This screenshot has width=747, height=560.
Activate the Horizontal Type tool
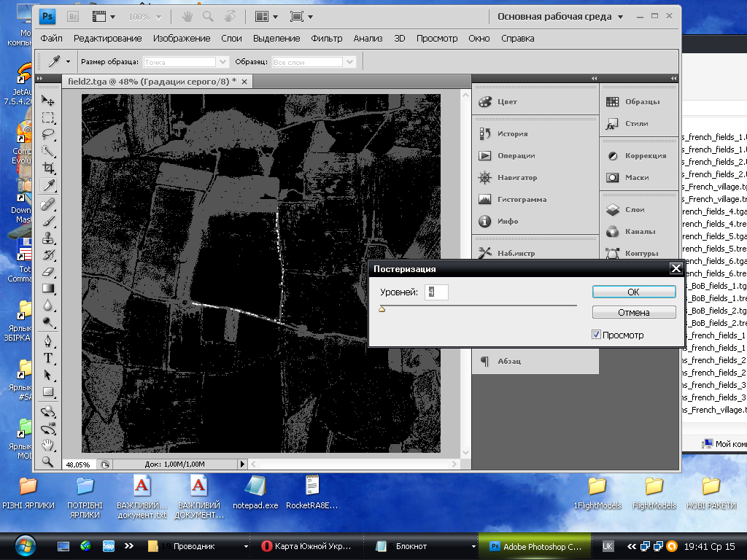pos(48,357)
